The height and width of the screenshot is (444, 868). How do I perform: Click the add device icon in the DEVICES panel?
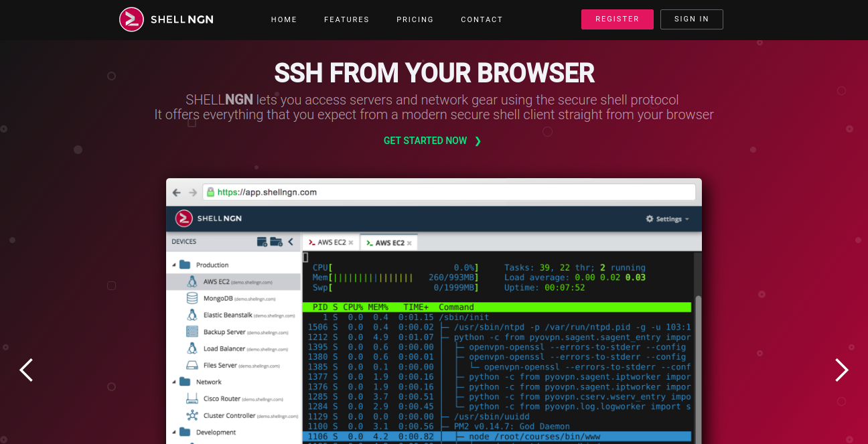coord(262,242)
